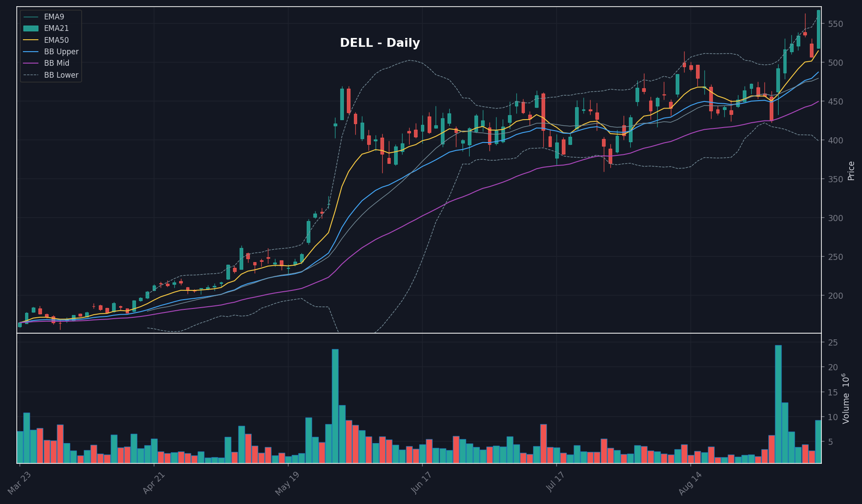Click the 300 price axis tick

point(836,218)
